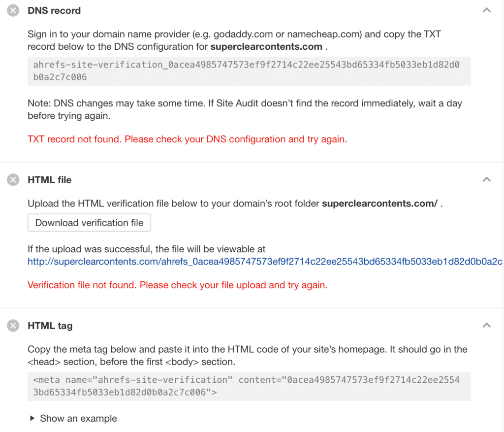504x432 pixels.
Task: Click the DNS changes may take time note
Action: click(x=245, y=109)
